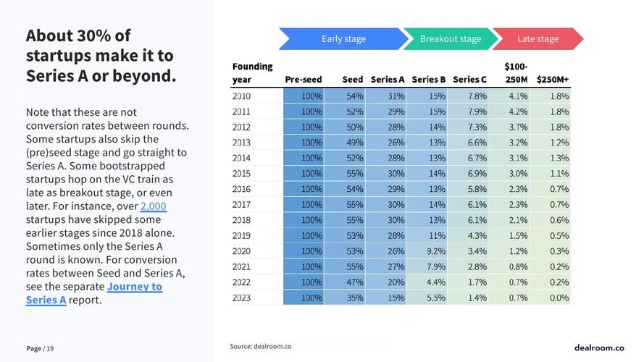Click the Series A column header
This screenshot has height=362, width=644.
pos(388,80)
